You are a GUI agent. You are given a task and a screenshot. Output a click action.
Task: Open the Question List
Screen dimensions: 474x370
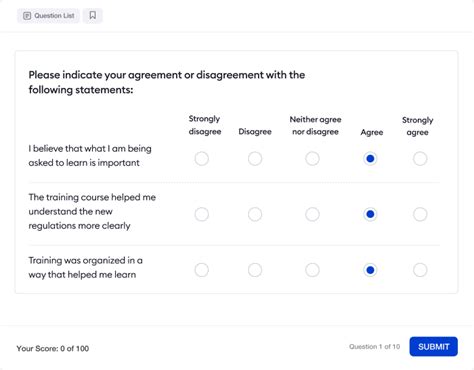coord(48,16)
